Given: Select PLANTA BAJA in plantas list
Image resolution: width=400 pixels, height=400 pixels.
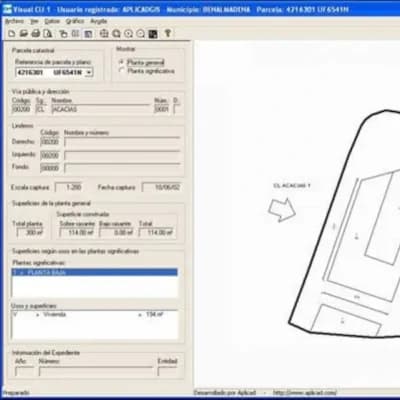Looking at the screenshot, I should coord(95,272).
